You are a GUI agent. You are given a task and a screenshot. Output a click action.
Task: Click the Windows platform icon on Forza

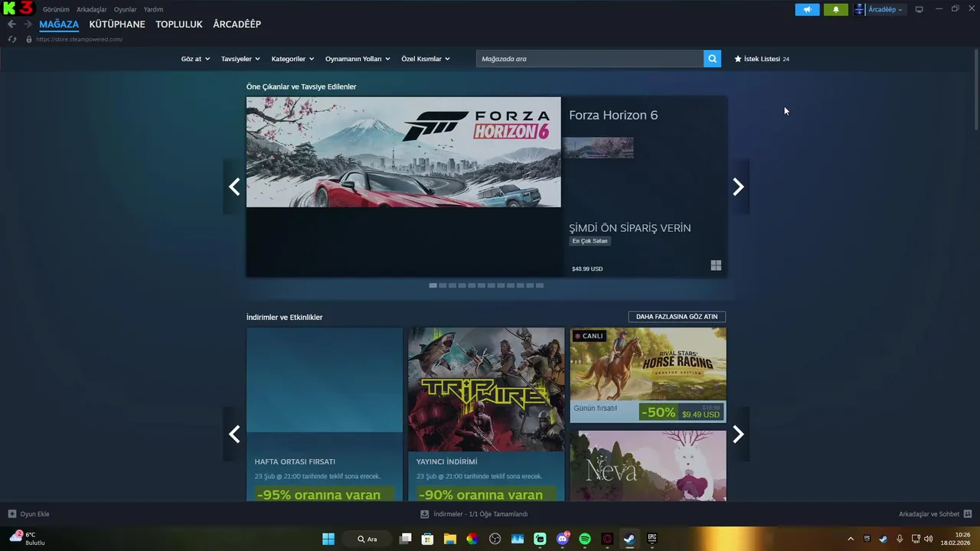coord(716,266)
